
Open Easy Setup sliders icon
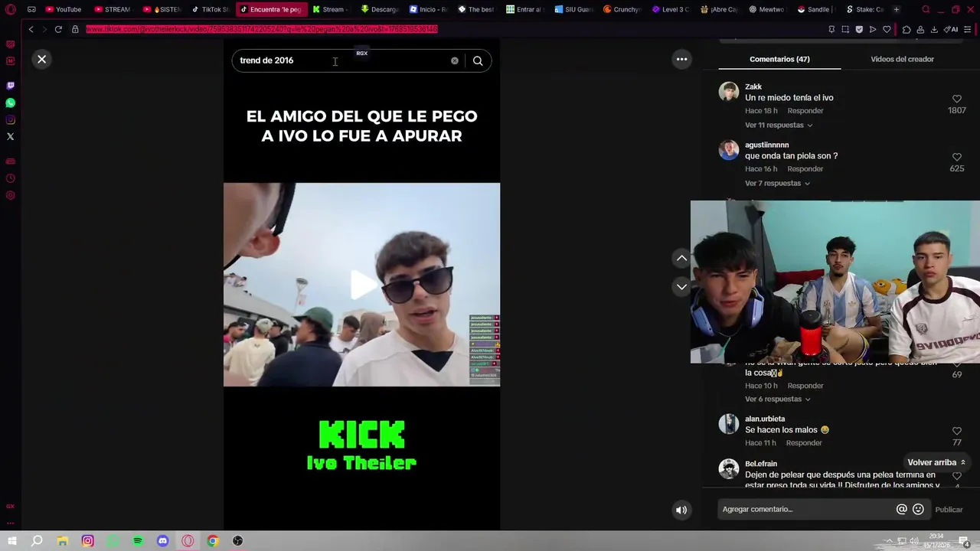coord(969,29)
